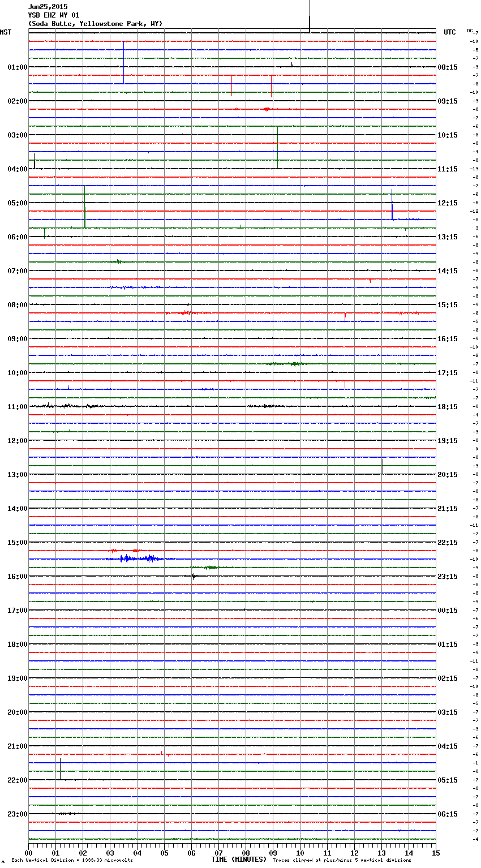This screenshot has height=868, width=481.
Task: Click the 10:15 UTC time label
Action: [x=448, y=135]
